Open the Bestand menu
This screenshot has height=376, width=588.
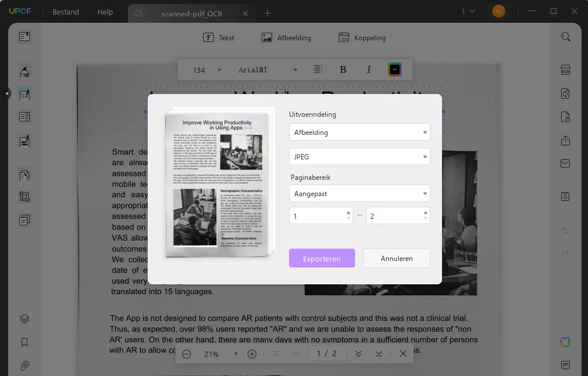(x=65, y=12)
